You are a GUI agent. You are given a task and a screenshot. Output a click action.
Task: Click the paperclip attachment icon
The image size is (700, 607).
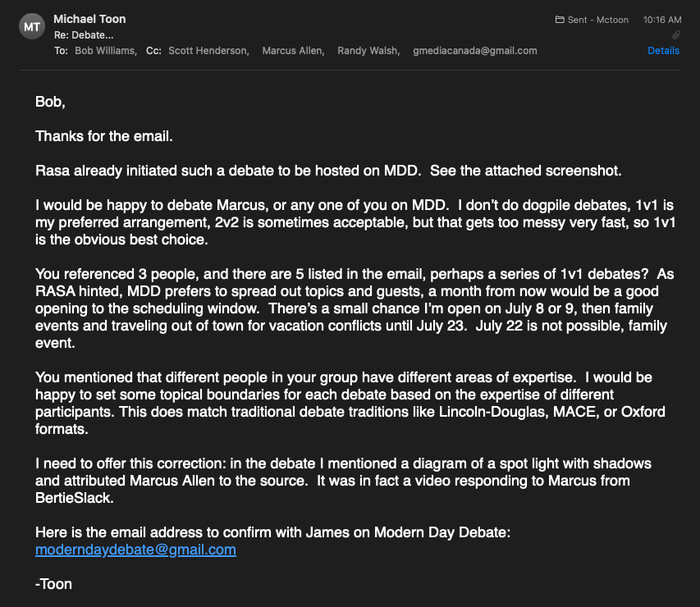(676, 35)
